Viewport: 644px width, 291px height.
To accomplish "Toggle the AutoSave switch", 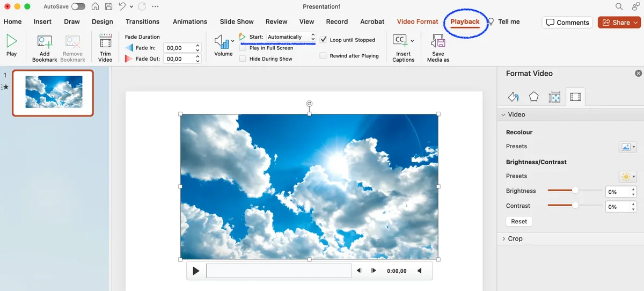I will click(78, 7).
